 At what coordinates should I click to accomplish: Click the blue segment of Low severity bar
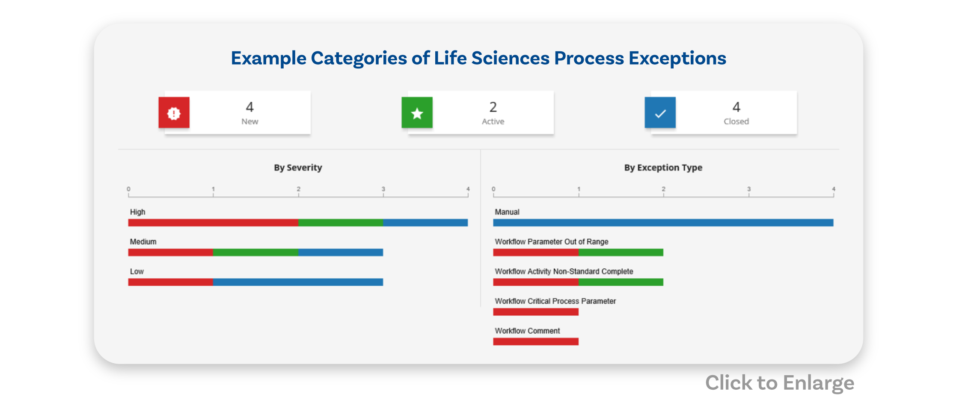tap(298, 282)
